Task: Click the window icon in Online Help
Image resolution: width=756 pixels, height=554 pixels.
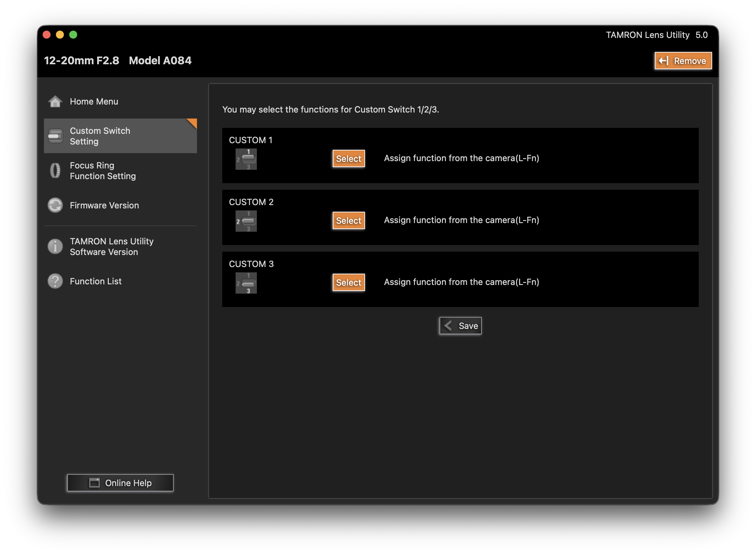Action: pyautogui.click(x=94, y=483)
